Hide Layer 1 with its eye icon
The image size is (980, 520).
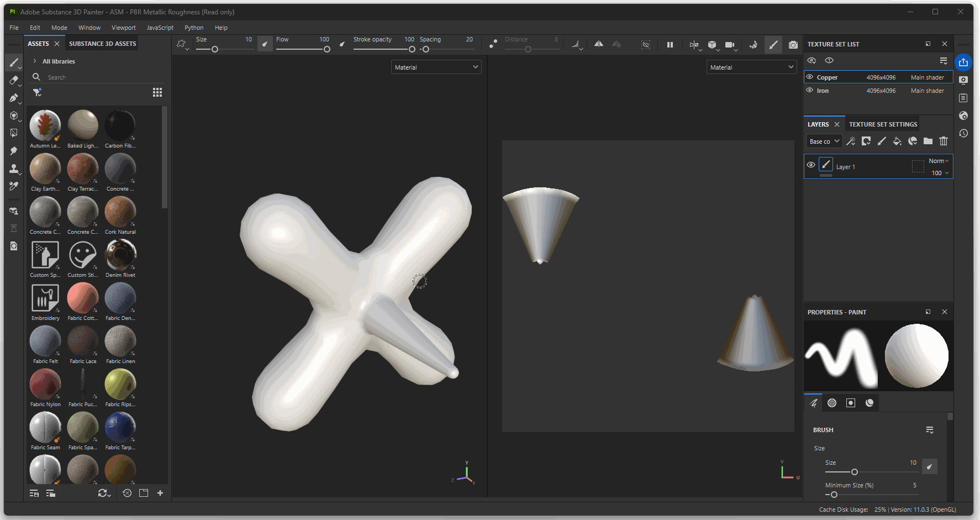(811, 165)
